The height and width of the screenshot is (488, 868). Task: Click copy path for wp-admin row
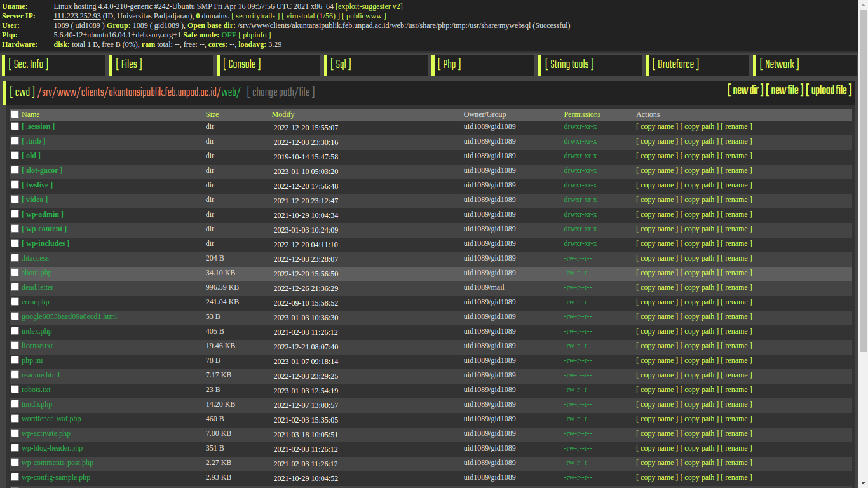pyautogui.click(x=700, y=214)
